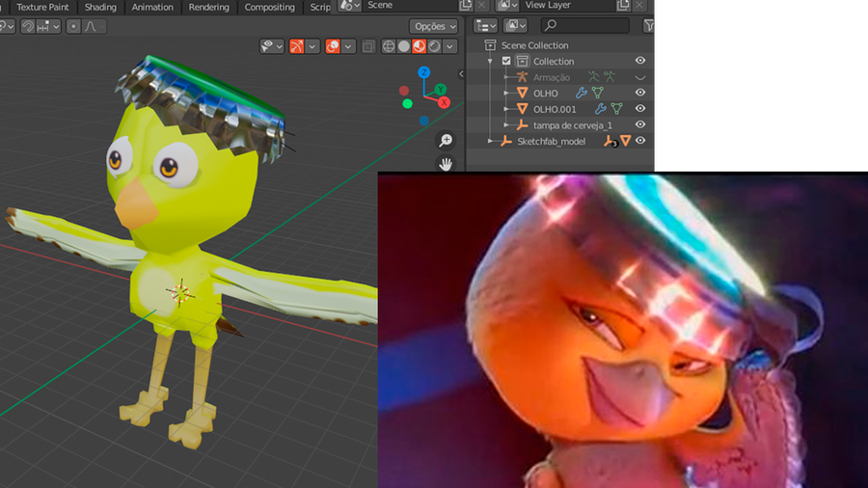Toggle X-ray mode icon
Image resolution: width=868 pixels, height=488 pixels.
[x=368, y=46]
